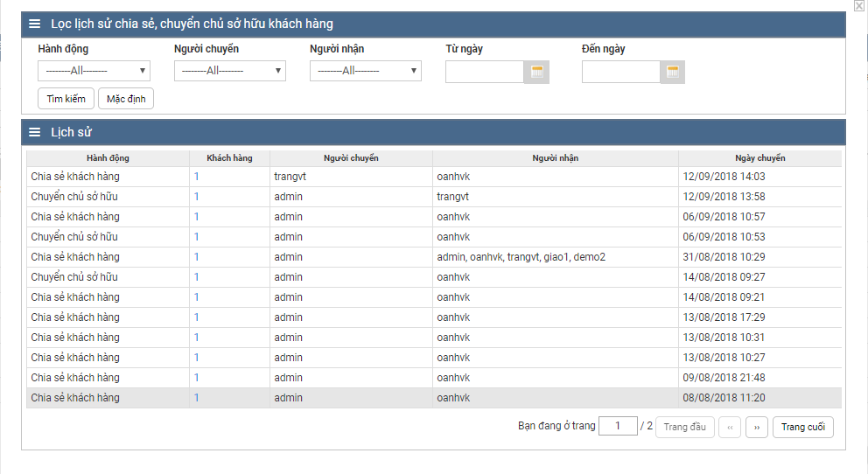This screenshot has width=868, height=474.
Task: Click the Trang đầu button
Action: [684, 427]
